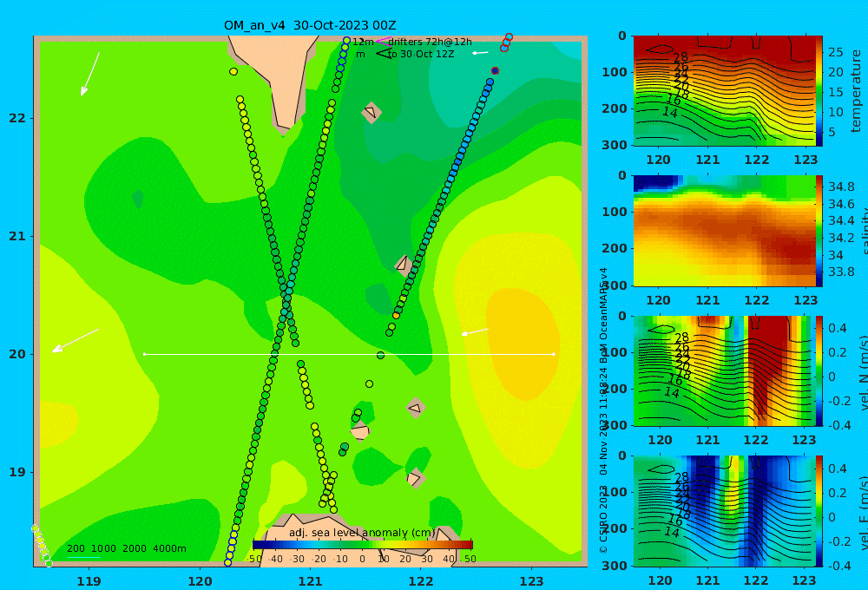Select the lone green drifter circle on the transect line
The height and width of the screenshot is (590, 868).
[380, 356]
